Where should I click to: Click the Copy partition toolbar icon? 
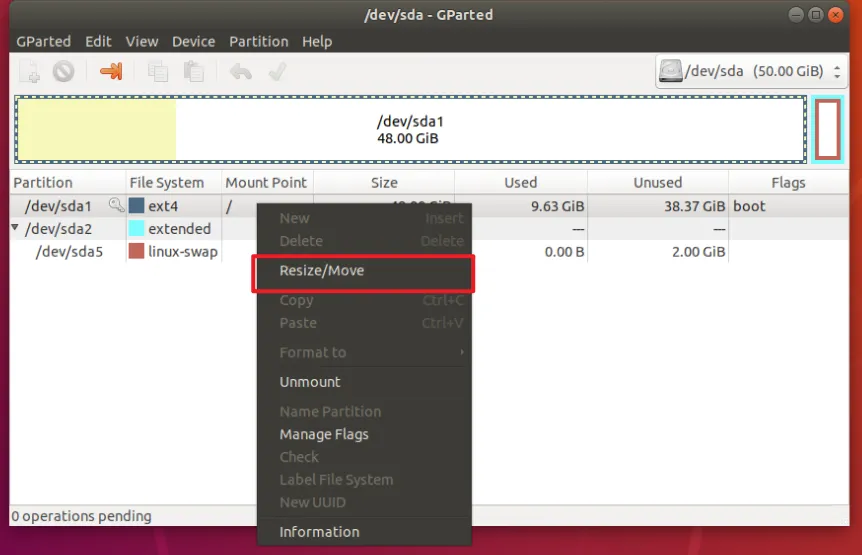pos(158,71)
